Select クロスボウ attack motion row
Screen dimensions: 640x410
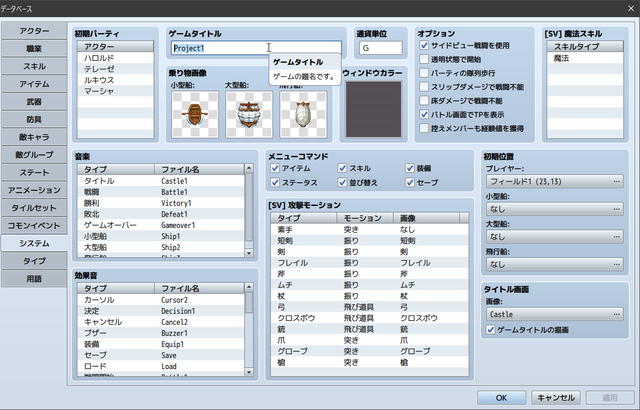click(x=369, y=318)
